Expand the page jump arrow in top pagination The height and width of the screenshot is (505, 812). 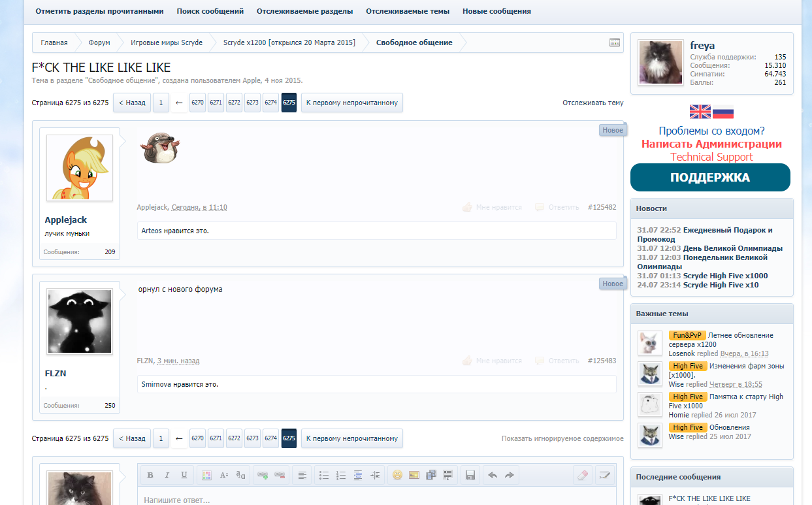(179, 103)
